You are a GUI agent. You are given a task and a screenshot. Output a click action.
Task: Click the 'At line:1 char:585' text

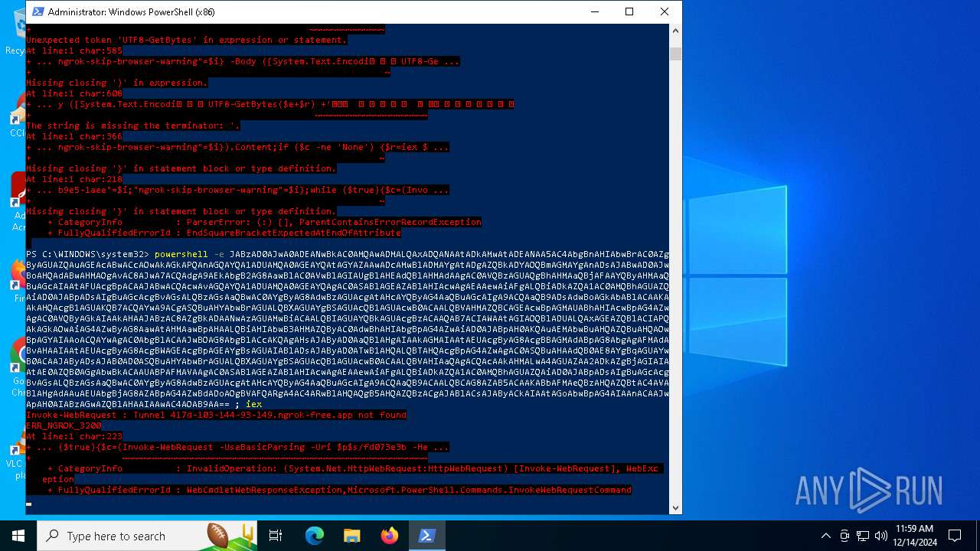pos(74,51)
